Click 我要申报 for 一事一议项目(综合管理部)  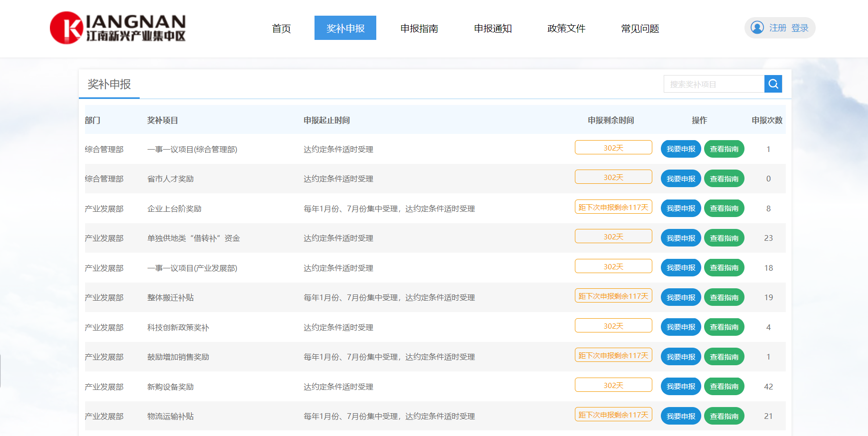[681, 149]
